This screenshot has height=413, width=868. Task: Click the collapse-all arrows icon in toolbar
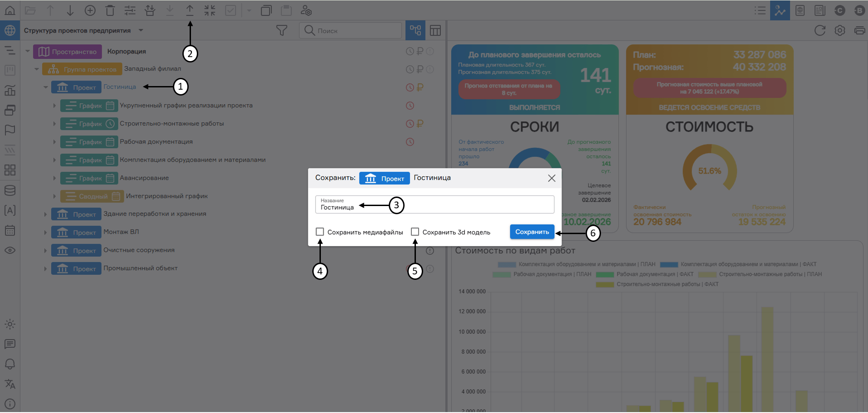210,10
